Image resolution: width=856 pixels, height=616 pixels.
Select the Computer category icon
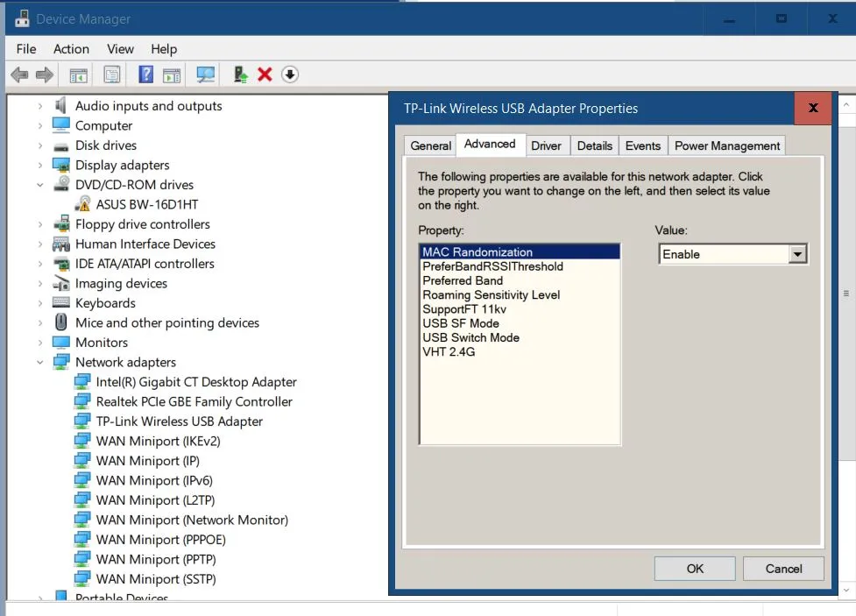point(61,125)
